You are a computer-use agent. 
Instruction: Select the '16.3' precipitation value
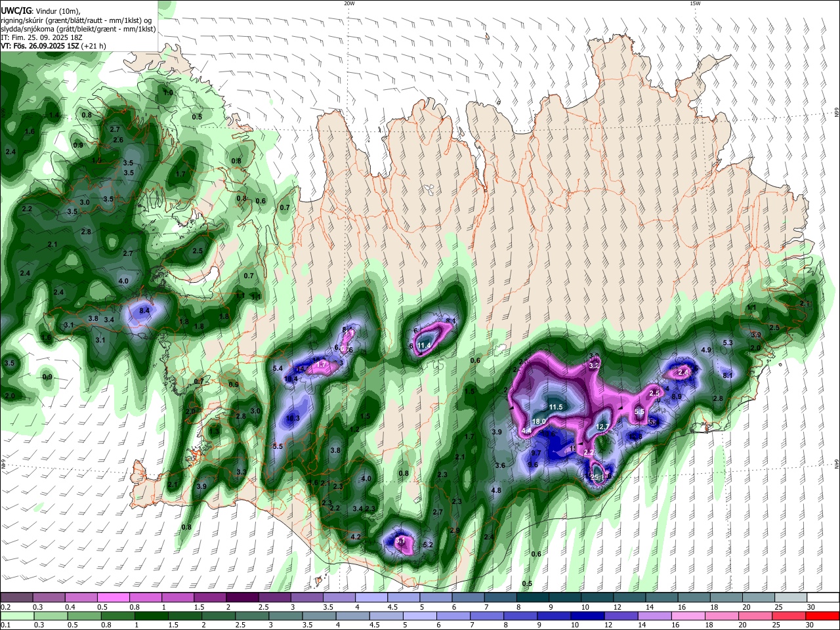pyautogui.click(x=293, y=418)
